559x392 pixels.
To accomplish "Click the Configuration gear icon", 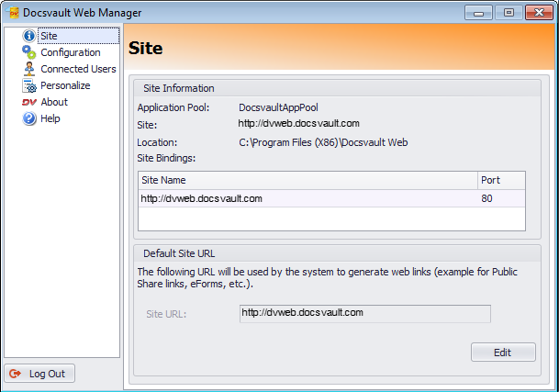I will tap(29, 52).
